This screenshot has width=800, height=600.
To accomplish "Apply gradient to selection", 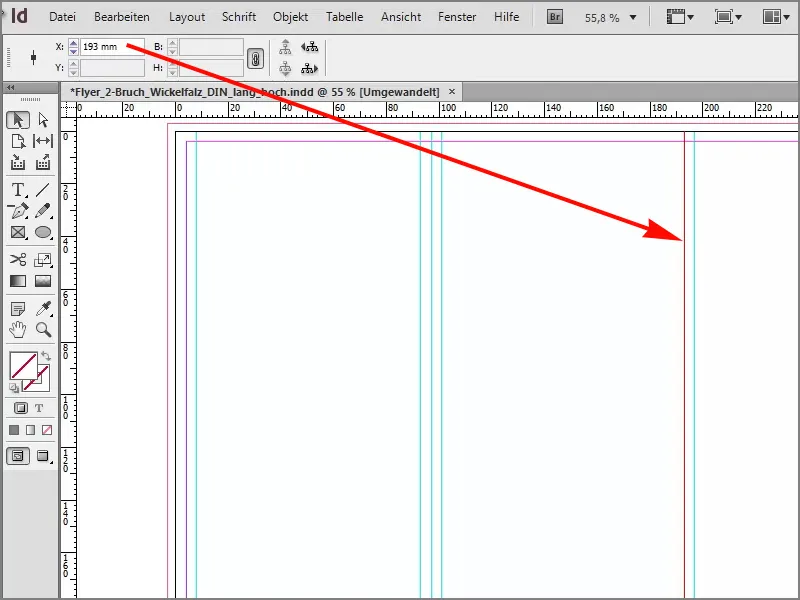I will 31,430.
